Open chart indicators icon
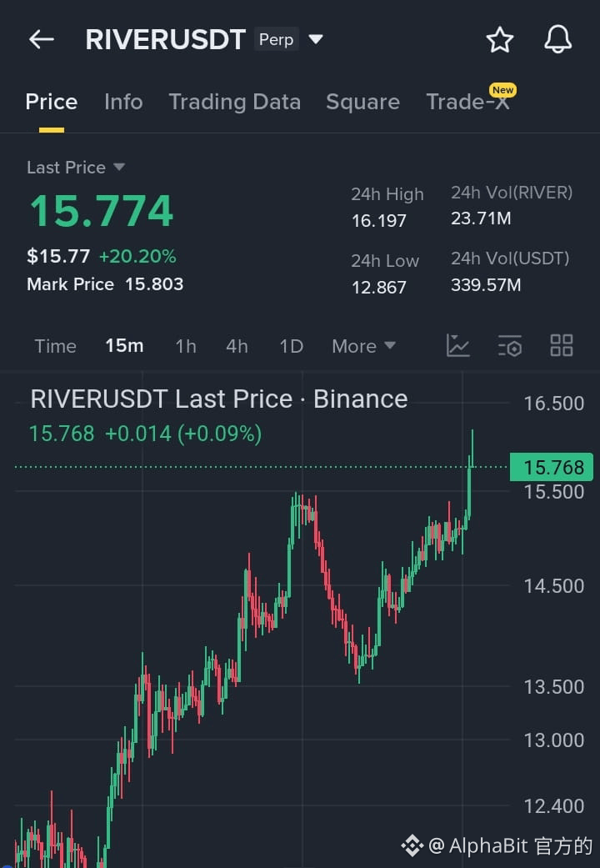The image size is (600, 868). point(457,346)
